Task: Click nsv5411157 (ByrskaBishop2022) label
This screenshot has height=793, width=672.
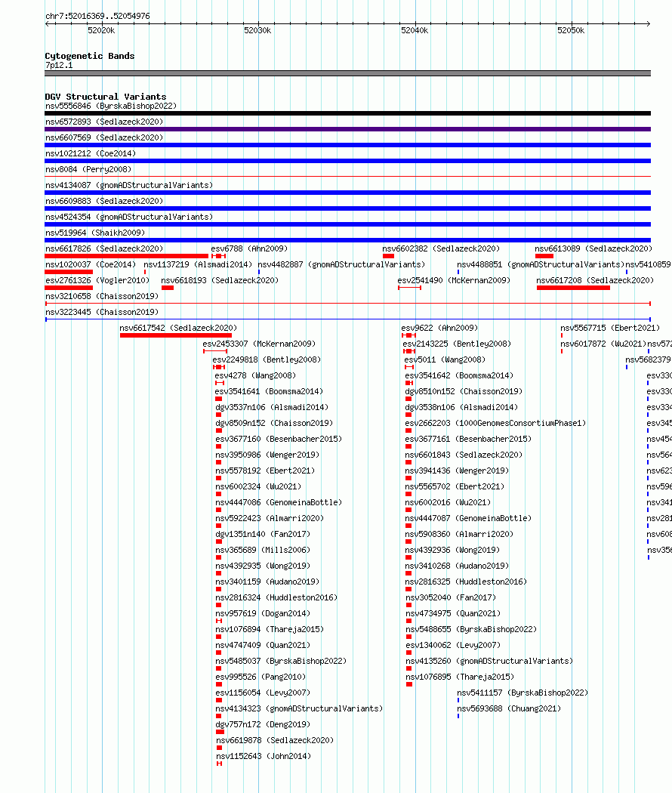Action: pyautogui.click(x=522, y=693)
